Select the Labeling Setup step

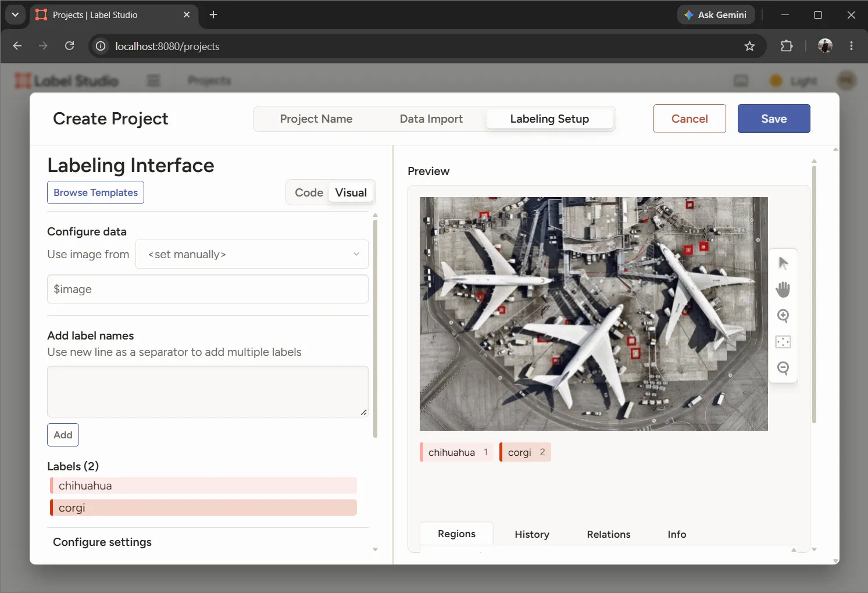click(x=549, y=119)
